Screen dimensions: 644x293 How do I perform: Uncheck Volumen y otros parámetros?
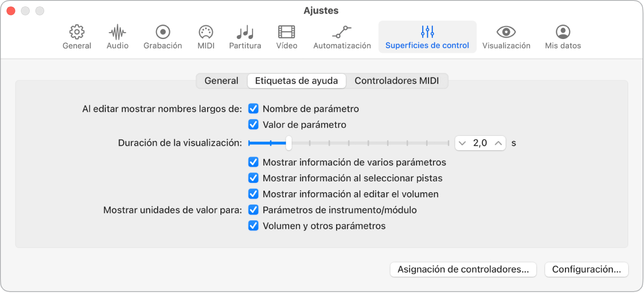point(254,226)
